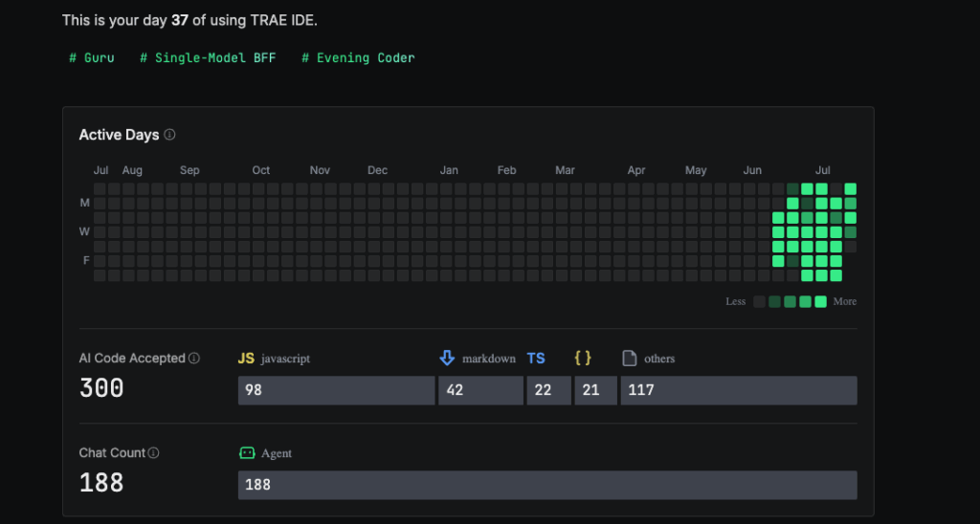Click the bold day number 37

point(180,21)
